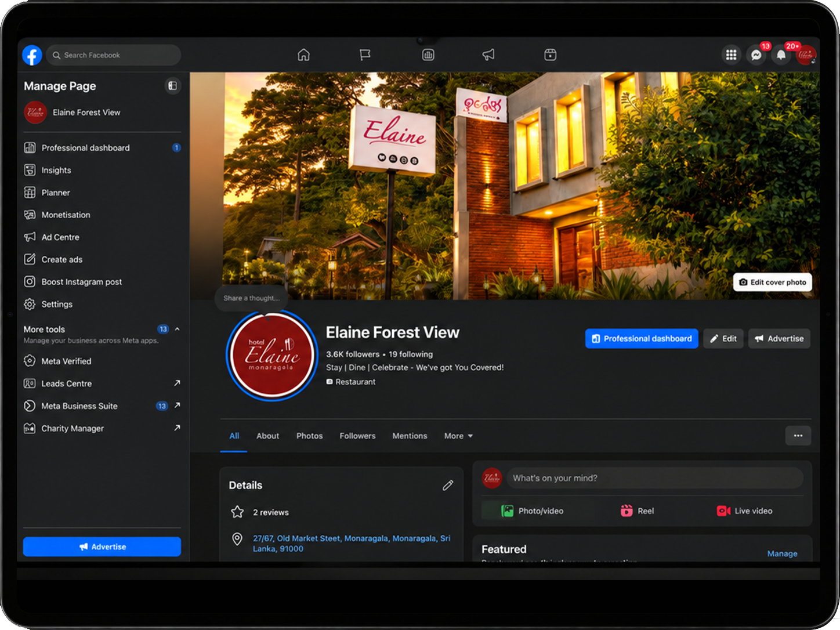Select Boost Instagram post in sidebar
Image resolution: width=840 pixels, height=630 pixels.
coord(102,282)
